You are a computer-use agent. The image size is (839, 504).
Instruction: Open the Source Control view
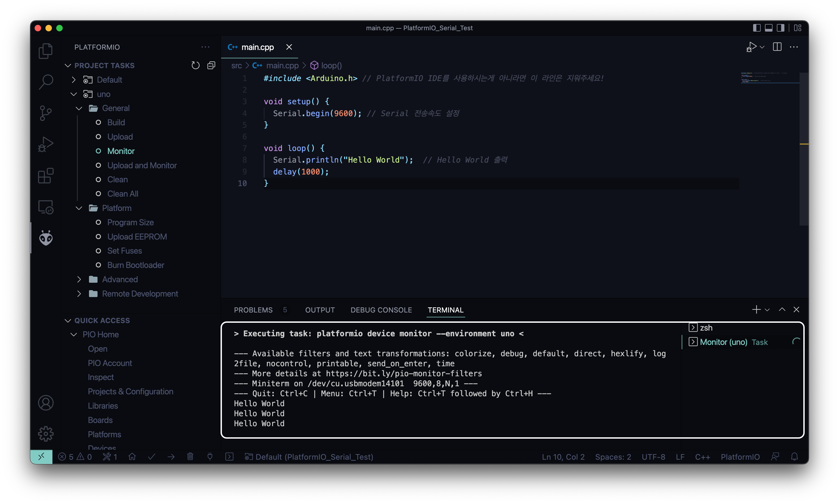point(45,113)
